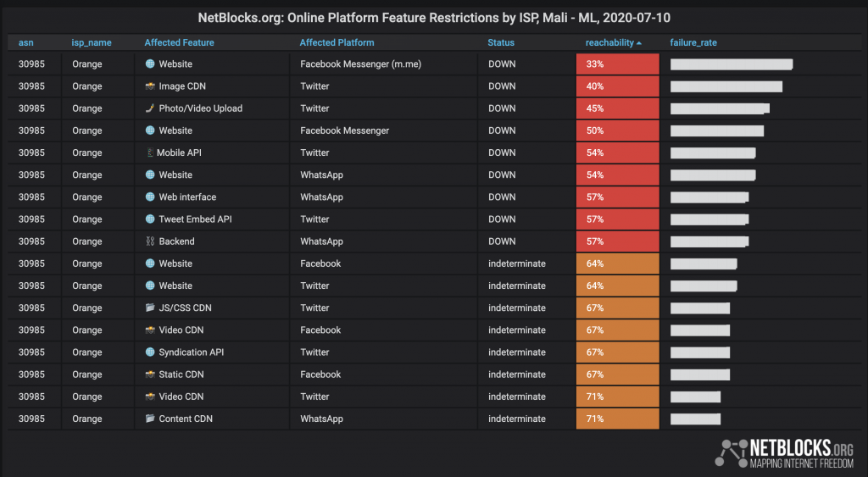Click the Affected Feature column header
The height and width of the screenshot is (477, 868).
point(180,42)
